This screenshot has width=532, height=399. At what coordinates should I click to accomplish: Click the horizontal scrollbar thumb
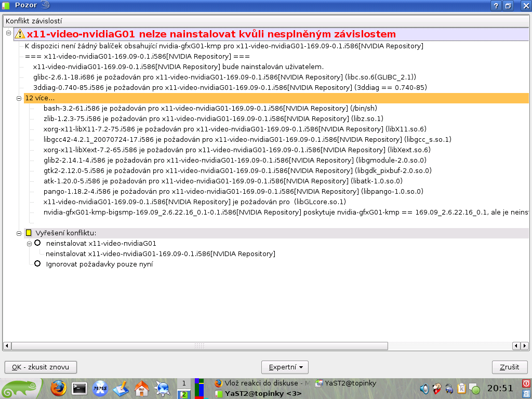tap(199, 345)
